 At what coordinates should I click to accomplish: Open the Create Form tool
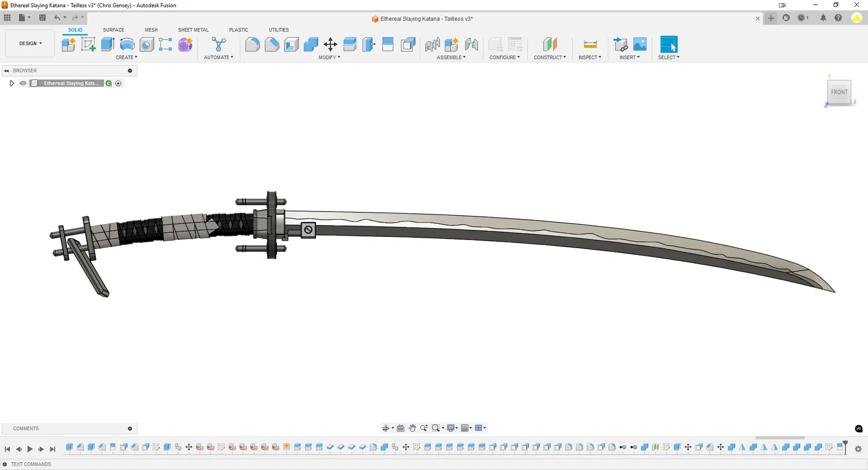pos(185,45)
